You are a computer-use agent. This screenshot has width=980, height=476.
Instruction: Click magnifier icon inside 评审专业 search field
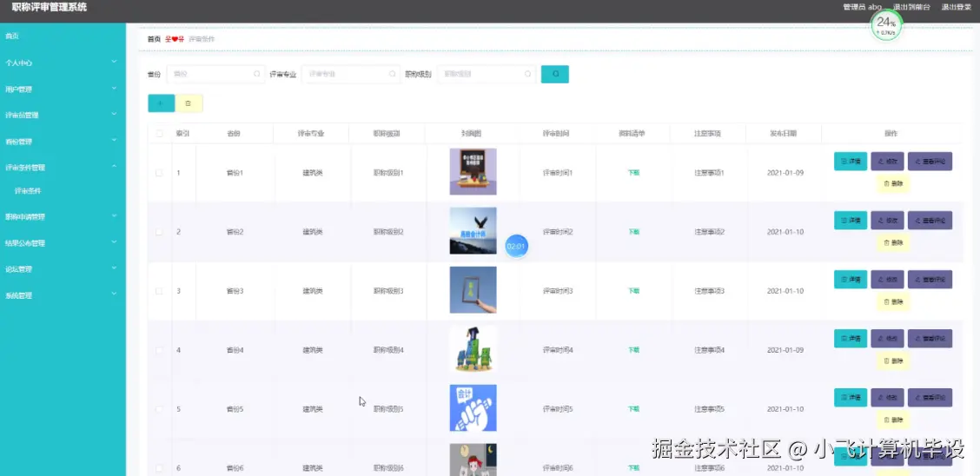click(392, 74)
